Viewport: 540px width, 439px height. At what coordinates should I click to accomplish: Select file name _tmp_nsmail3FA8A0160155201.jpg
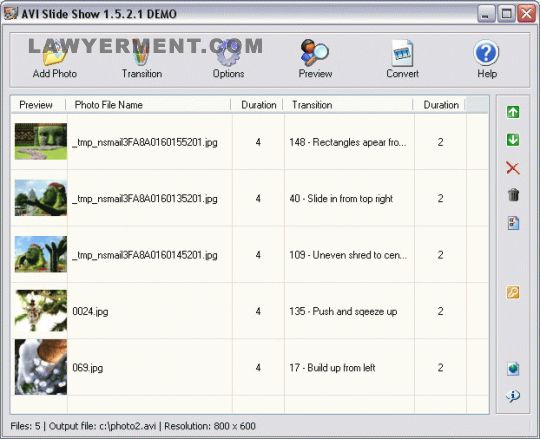pos(145,142)
